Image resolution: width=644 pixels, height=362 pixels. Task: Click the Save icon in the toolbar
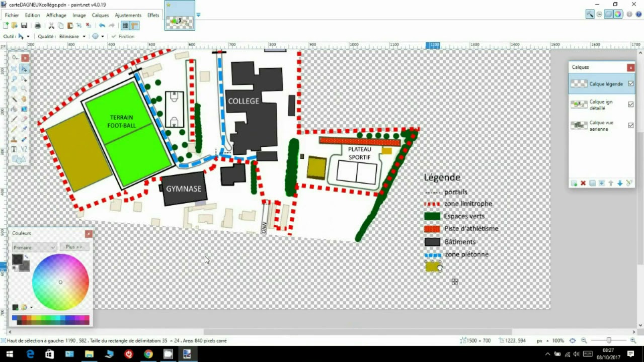[24, 26]
